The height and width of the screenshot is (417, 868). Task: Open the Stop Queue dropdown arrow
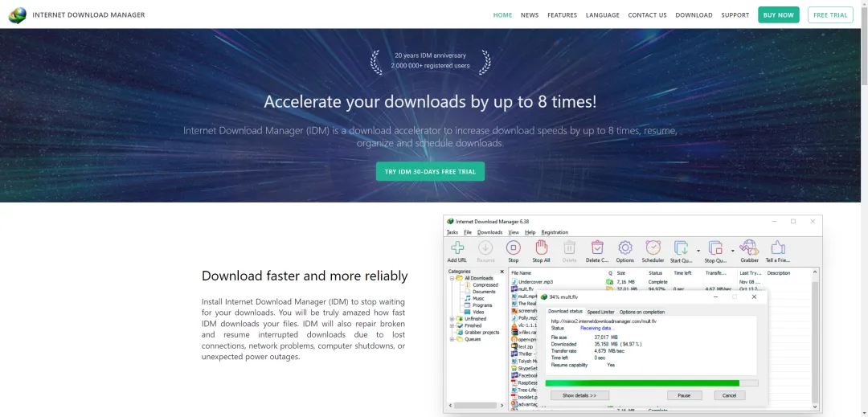pyautogui.click(x=731, y=249)
